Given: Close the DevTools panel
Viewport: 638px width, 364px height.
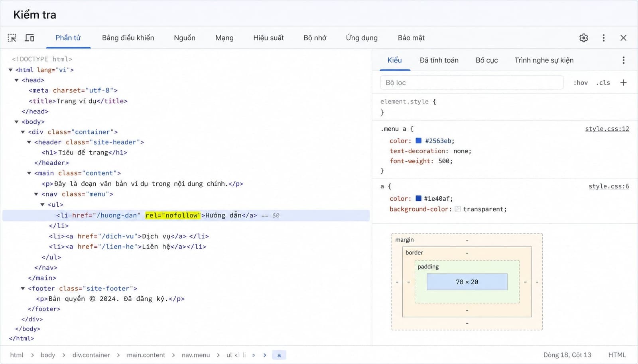Looking at the screenshot, I should [x=624, y=38].
